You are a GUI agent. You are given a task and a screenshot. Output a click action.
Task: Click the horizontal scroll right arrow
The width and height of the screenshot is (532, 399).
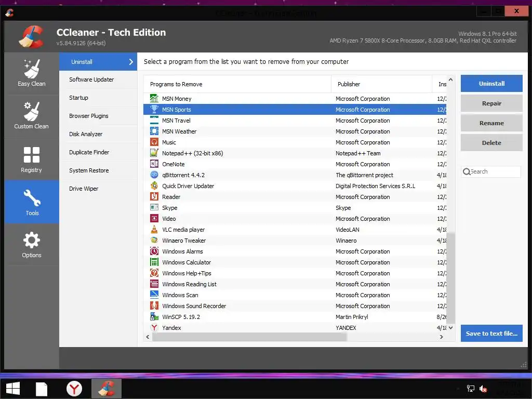442,337
